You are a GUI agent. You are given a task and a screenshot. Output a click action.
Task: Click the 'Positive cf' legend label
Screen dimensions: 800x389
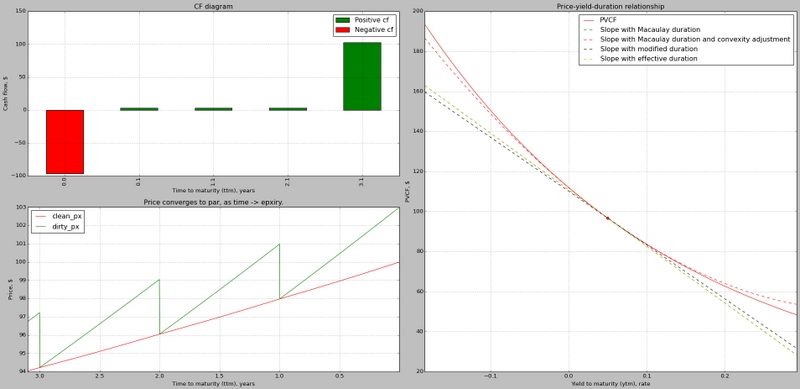(371, 19)
